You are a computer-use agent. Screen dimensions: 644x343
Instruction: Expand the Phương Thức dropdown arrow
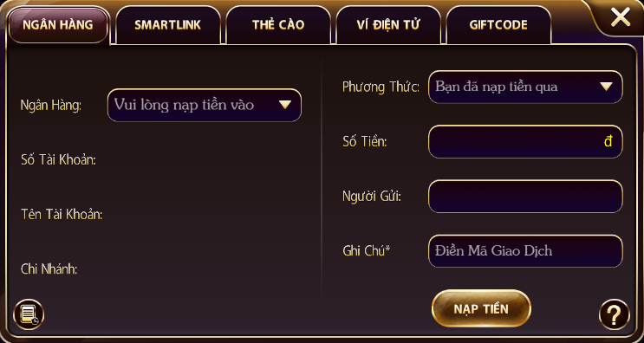tap(606, 86)
